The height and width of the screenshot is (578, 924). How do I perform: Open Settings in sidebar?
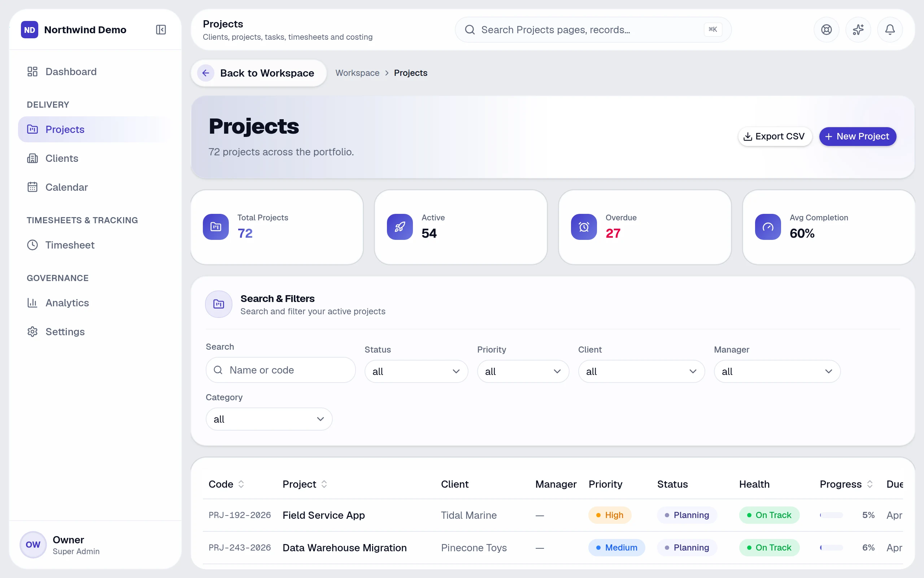point(95,332)
